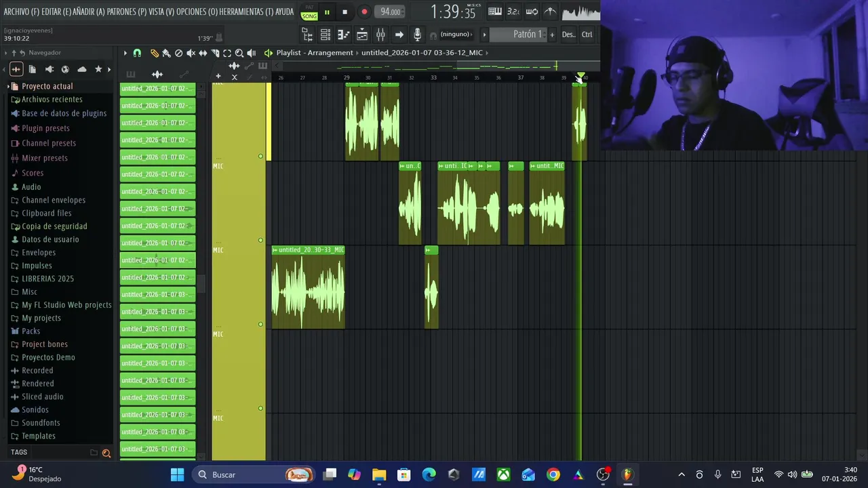This screenshot has width=868, height=488.
Task: Open the playlist options arrow menu
Action: pyautogui.click(x=125, y=53)
